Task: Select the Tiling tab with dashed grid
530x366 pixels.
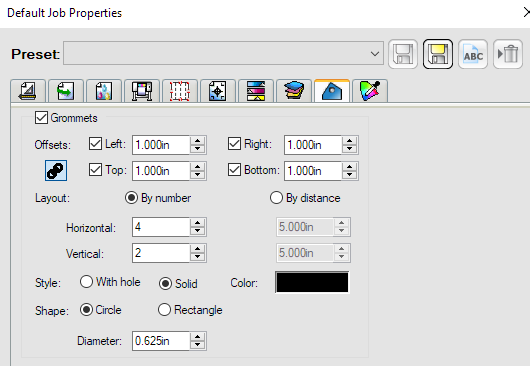Action: [180, 91]
